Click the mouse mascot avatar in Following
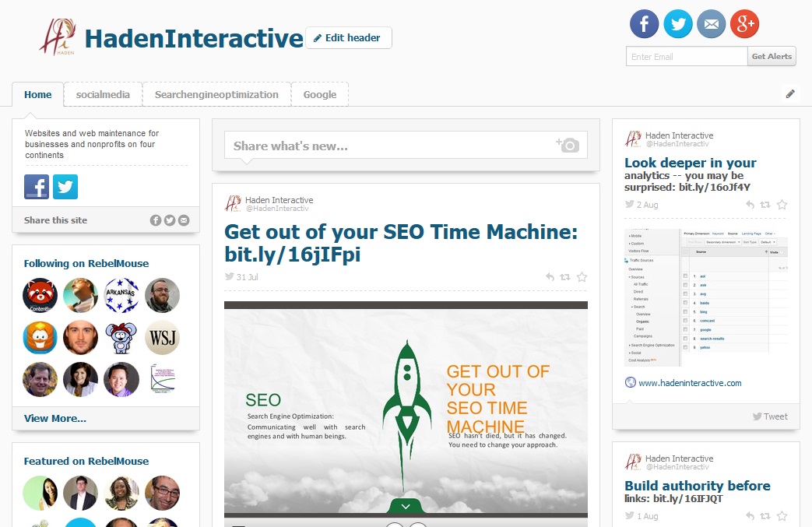This screenshot has width=812, height=527. 121,338
